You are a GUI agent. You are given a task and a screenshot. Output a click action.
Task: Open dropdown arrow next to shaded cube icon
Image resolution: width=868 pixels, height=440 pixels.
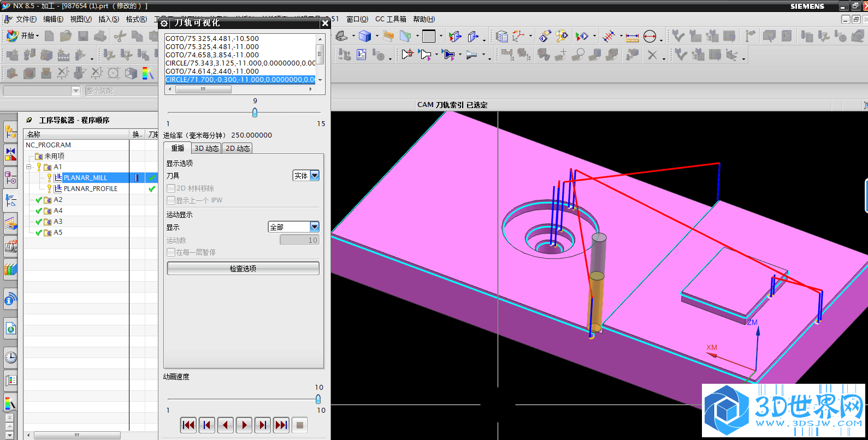click(377, 37)
